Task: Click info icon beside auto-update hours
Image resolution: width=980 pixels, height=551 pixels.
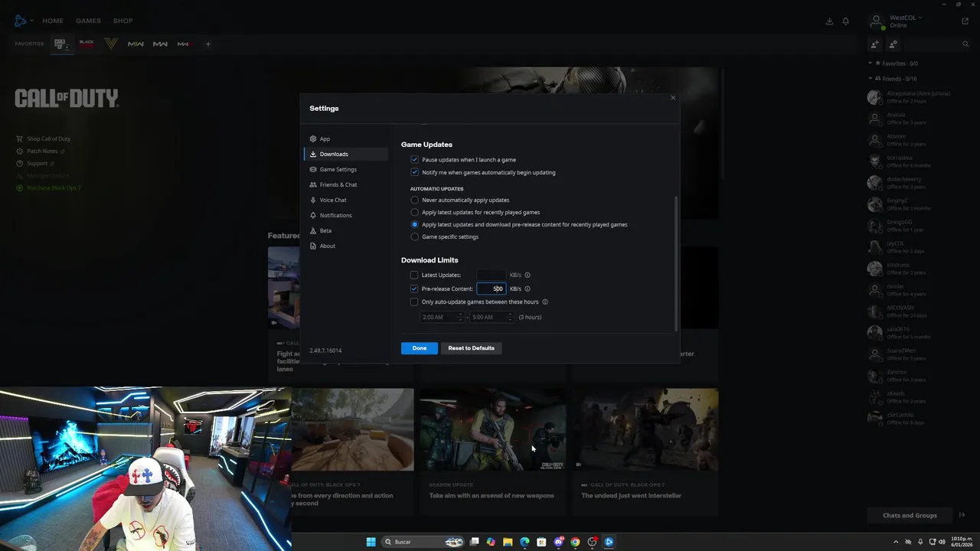Action: [545, 302]
